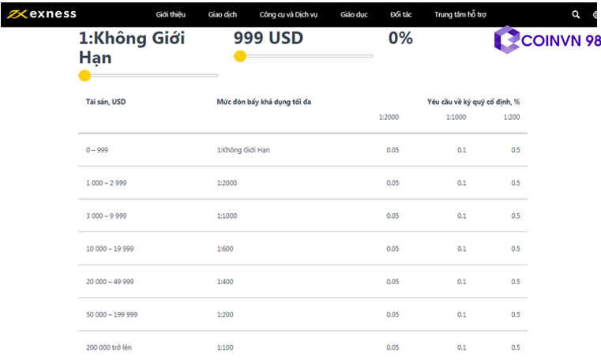Click the yellow leverage slider handle
This screenshot has width=601, height=364.
click(x=85, y=76)
